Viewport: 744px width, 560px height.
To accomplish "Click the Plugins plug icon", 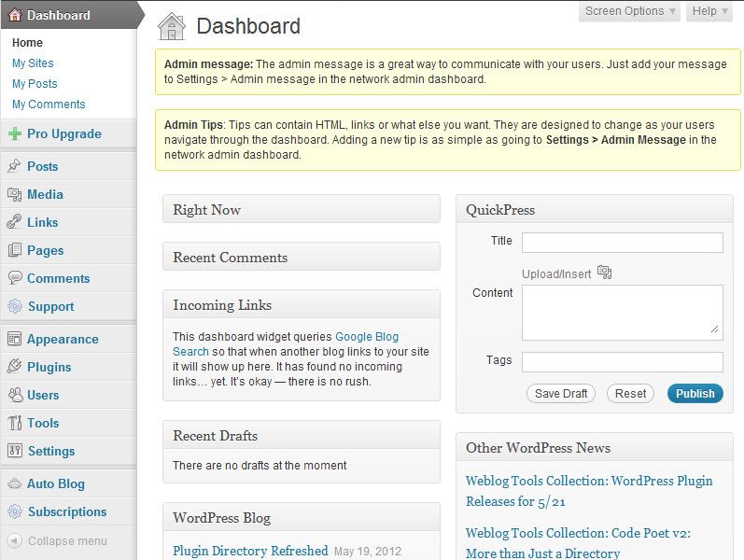I will (15, 367).
